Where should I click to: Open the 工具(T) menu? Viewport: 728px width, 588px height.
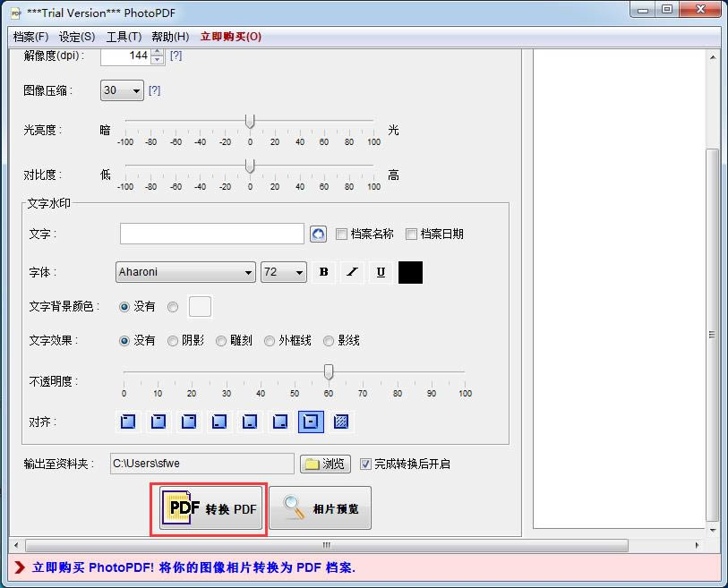point(124,37)
